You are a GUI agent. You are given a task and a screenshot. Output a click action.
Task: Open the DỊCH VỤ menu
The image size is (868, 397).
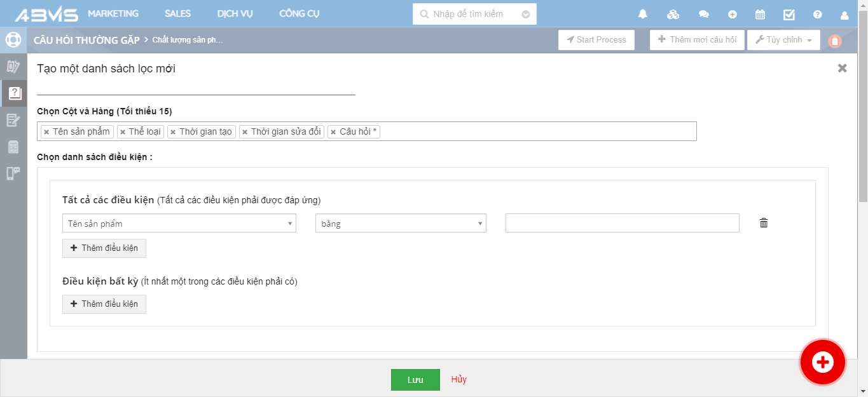(x=235, y=14)
